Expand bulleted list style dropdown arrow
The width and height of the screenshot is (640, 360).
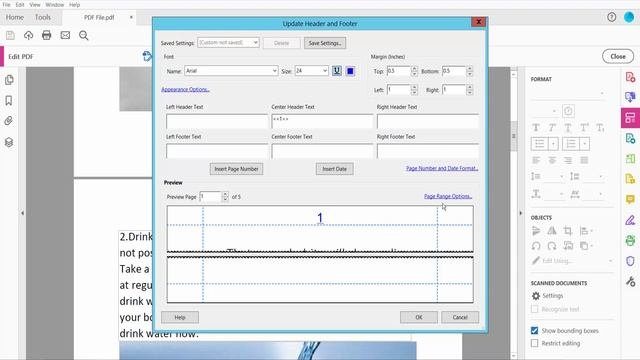coord(553,144)
